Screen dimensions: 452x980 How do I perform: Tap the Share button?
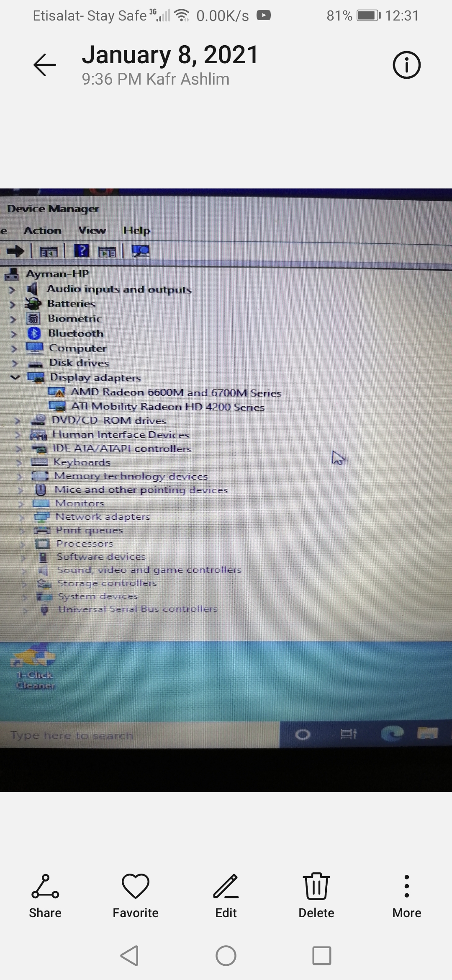[45, 896]
